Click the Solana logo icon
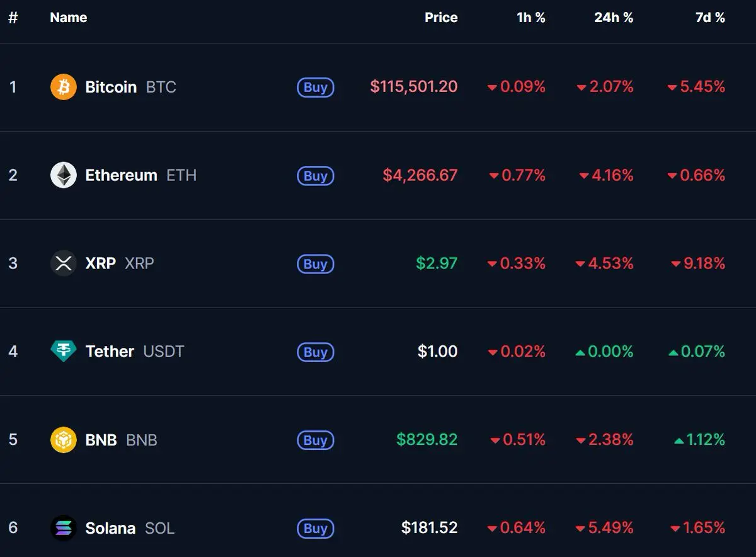The width and height of the screenshot is (756, 557). [63, 528]
